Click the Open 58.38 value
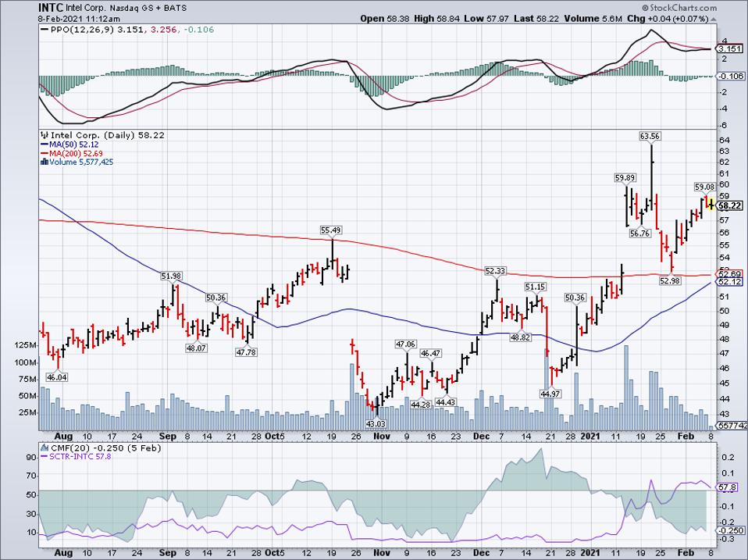 coord(386,19)
